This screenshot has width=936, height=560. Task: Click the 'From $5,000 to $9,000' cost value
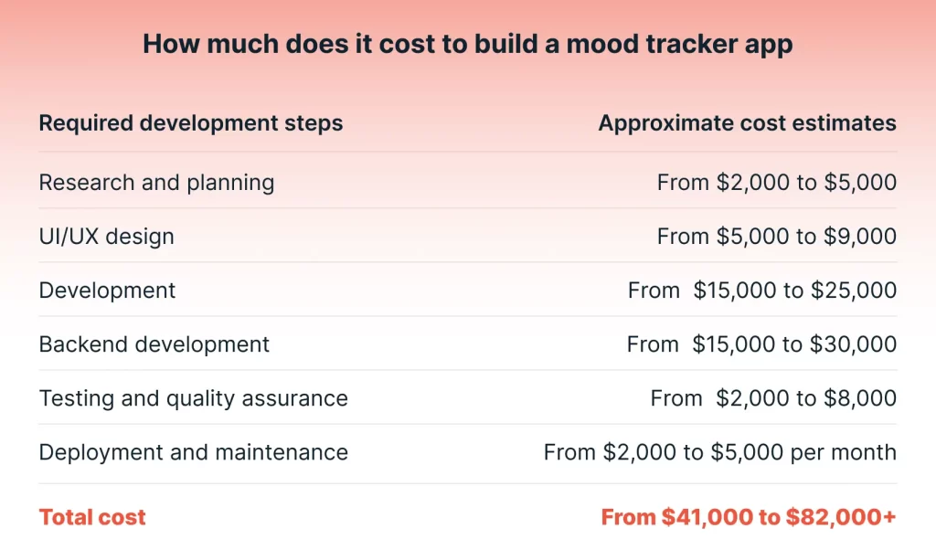click(777, 237)
